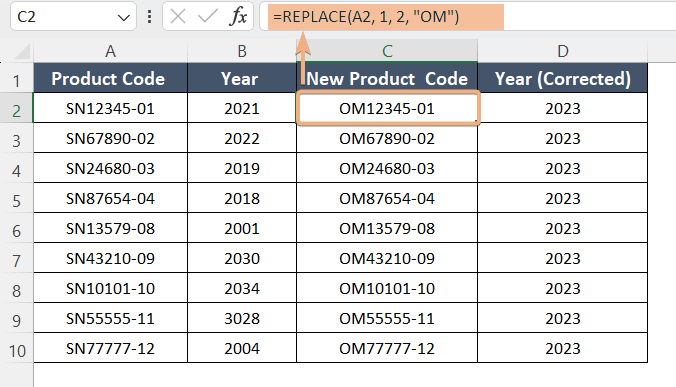Select the year cell 2034

[x=242, y=288]
